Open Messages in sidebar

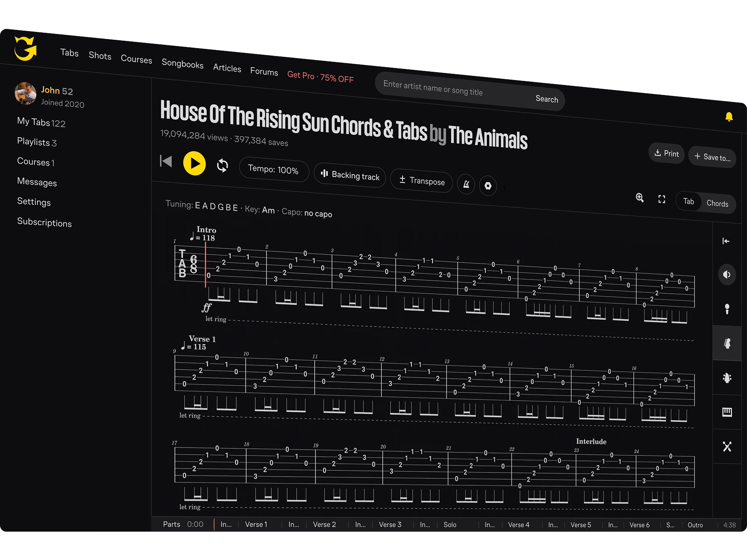37,182
